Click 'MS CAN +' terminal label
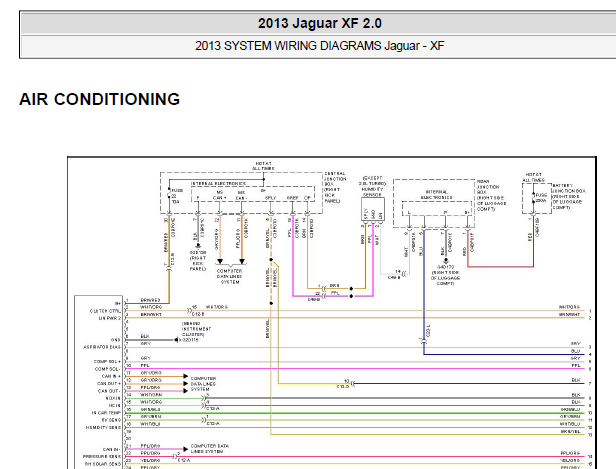This screenshot has height=469, width=616. click(219, 195)
